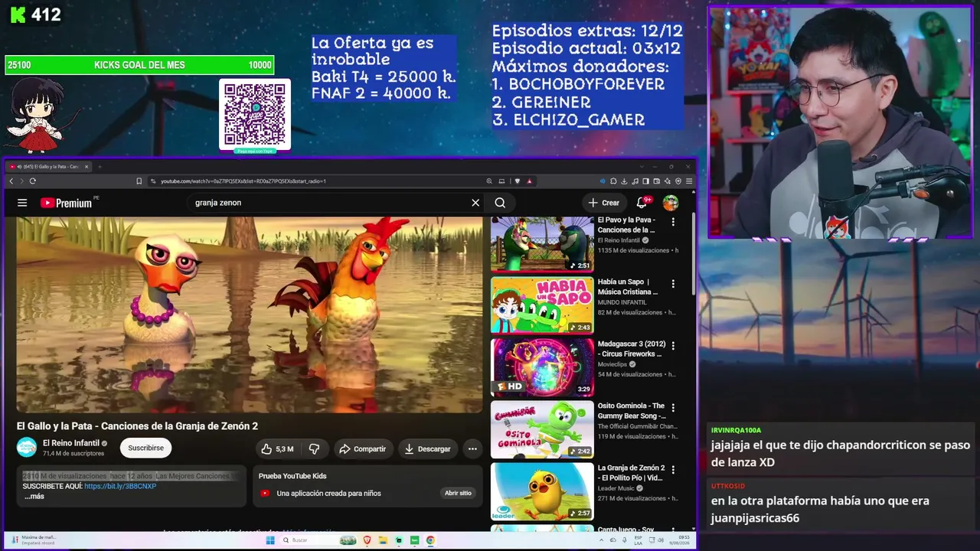Click the Compartir share button
The image size is (980, 551).
click(363, 449)
